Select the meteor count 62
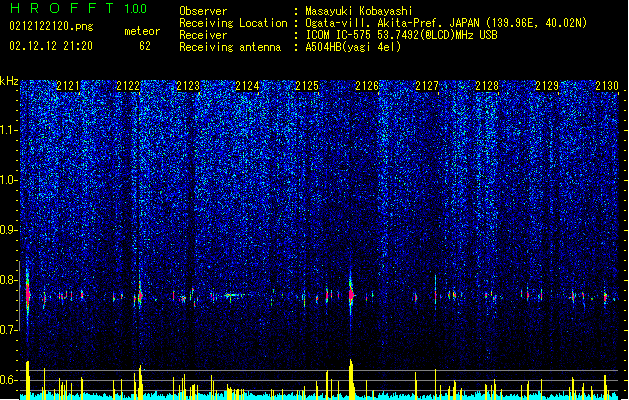Viewport: 629px width, 400px height. 145,46
